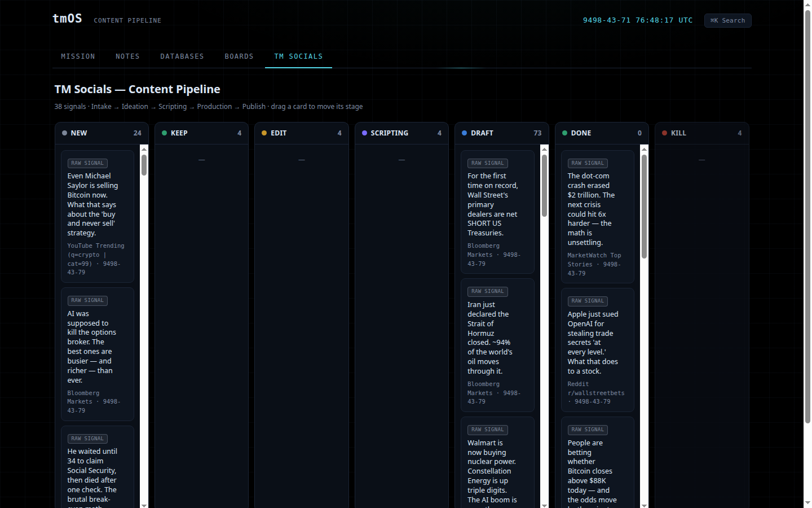Click the gray dot beside NEW

tap(64, 133)
